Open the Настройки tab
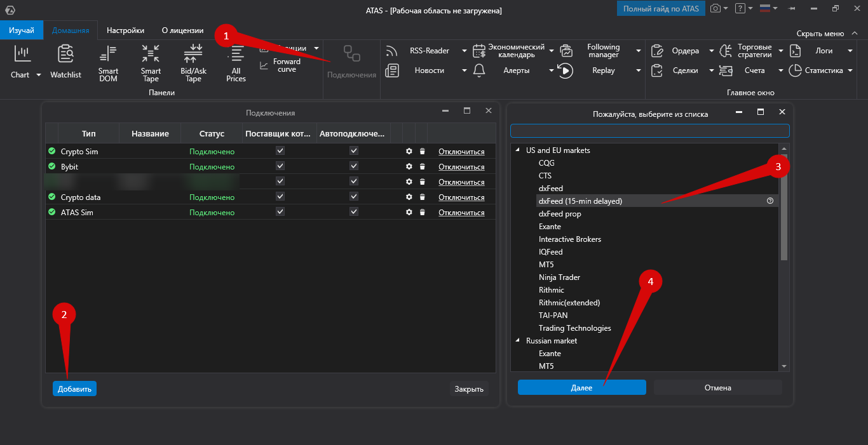Screen dimensions: 868x445 [125, 30]
